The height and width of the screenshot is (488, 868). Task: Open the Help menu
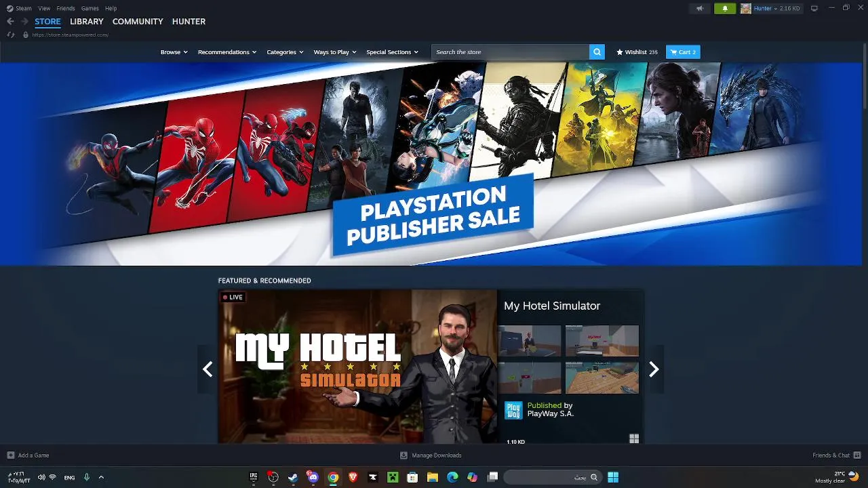111,8
